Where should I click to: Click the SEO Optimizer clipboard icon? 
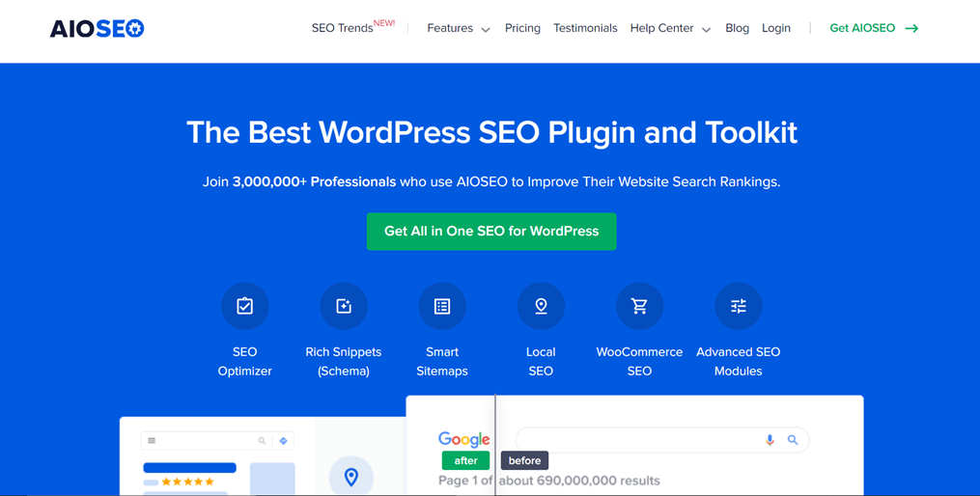pos(244,306)
